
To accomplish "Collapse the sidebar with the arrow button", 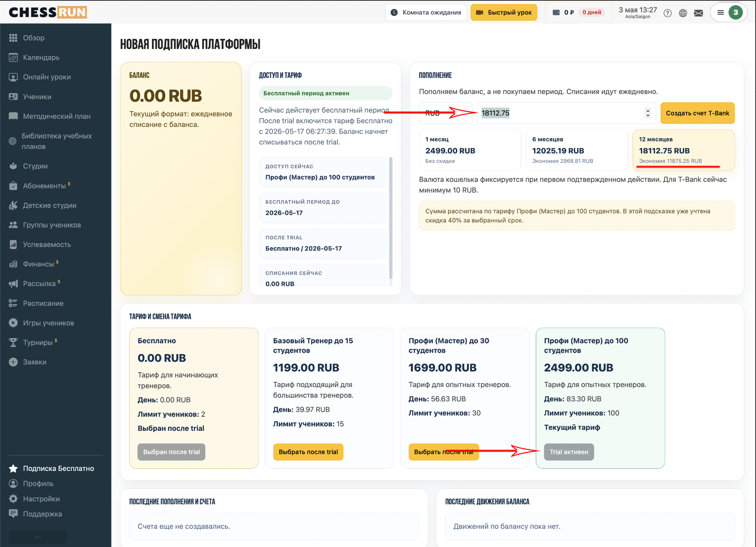I will pyautogui.click(x=38, y=537).
